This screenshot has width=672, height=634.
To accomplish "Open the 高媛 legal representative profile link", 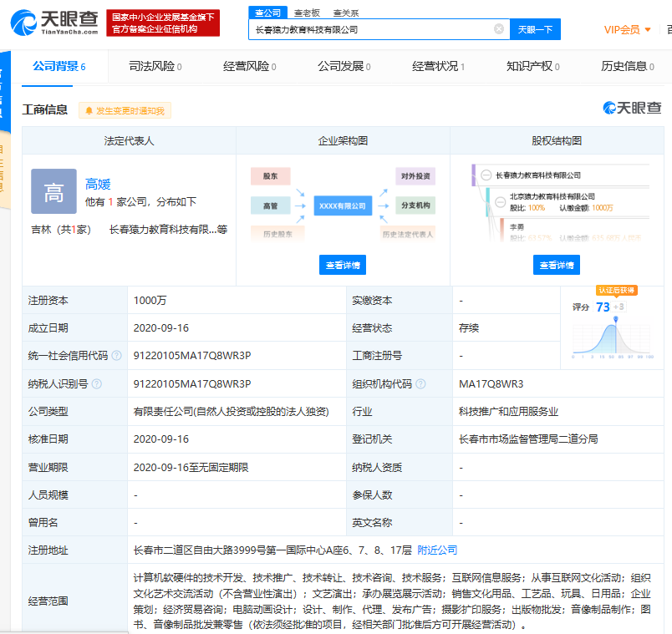I will click(x=98, y=184).
